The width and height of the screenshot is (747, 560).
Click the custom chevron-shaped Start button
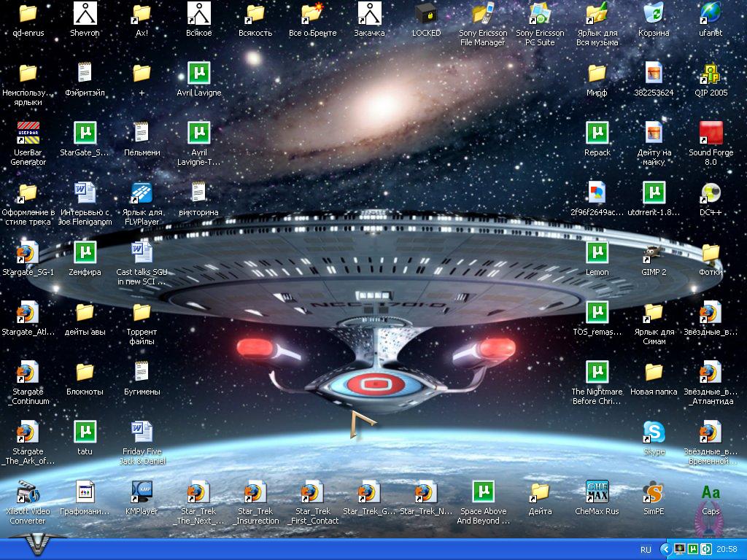(x=35, y=545)
